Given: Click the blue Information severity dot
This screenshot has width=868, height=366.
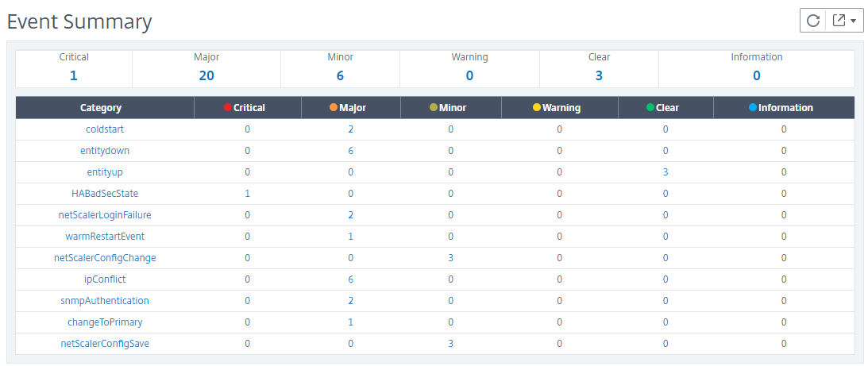Looking at the screenshot, I should coord(752,107).
